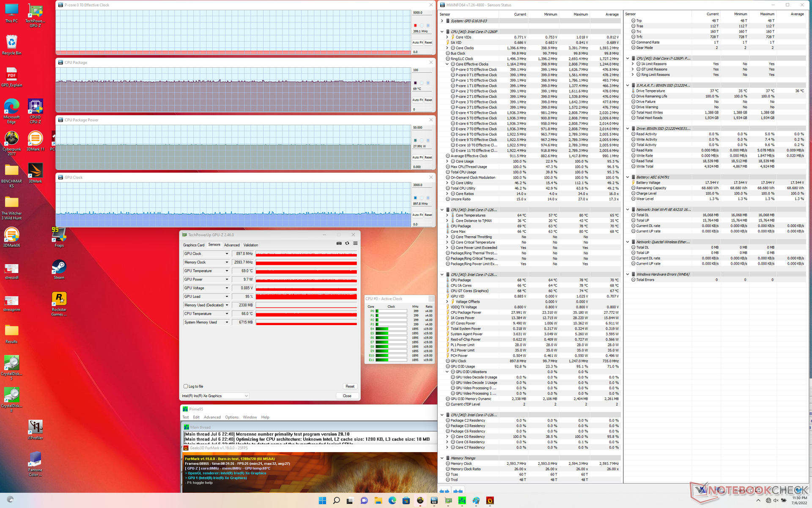
Task: Open the GPU-Z hamburger menu icon
Action: click(x=355, y=243)
